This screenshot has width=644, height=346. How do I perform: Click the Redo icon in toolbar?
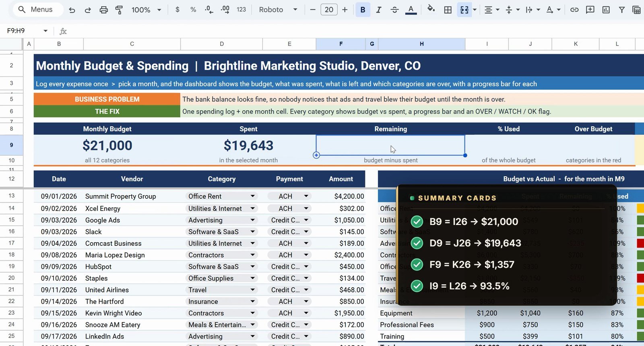click(87, 10)
